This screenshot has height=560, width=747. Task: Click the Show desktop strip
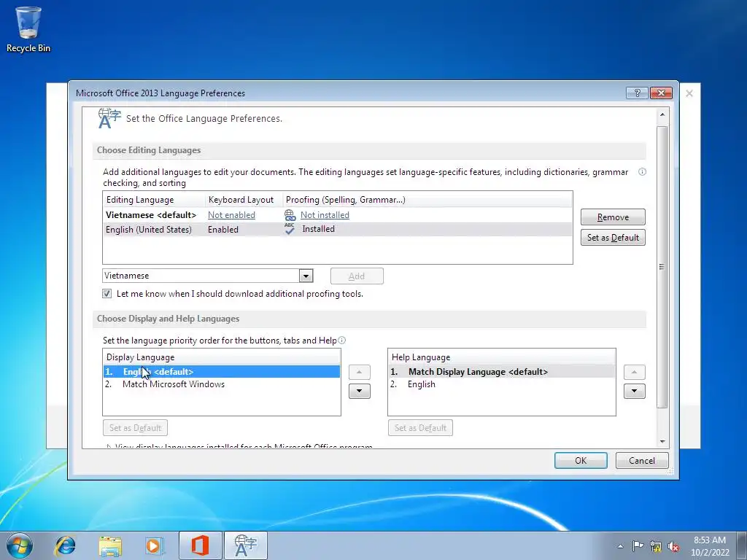[x=742, y=545]
